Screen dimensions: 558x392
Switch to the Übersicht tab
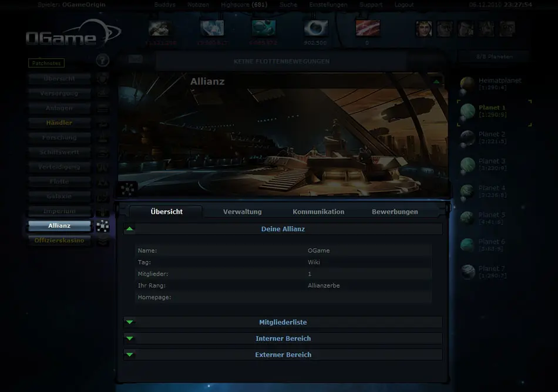[x=166, y=211]
